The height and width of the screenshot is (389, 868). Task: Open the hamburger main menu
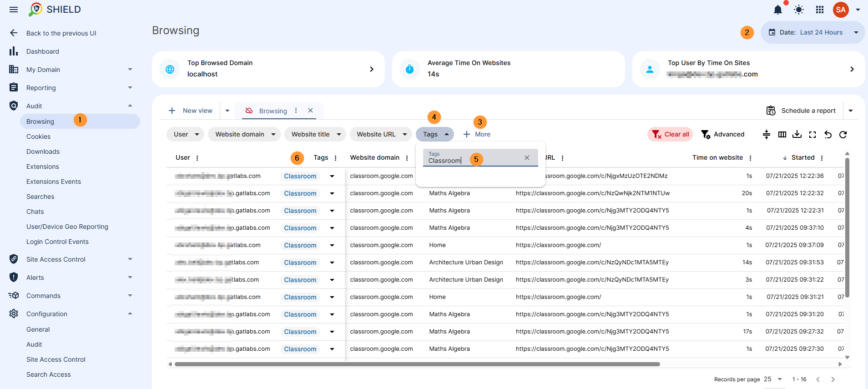pos(14,10)
